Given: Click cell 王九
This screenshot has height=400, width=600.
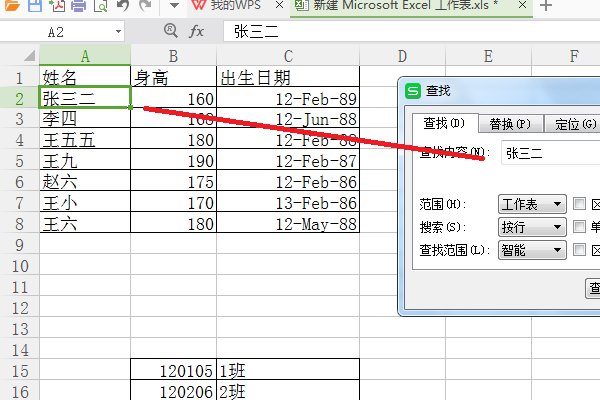Looking at the screenshot, I should [85, 160].
